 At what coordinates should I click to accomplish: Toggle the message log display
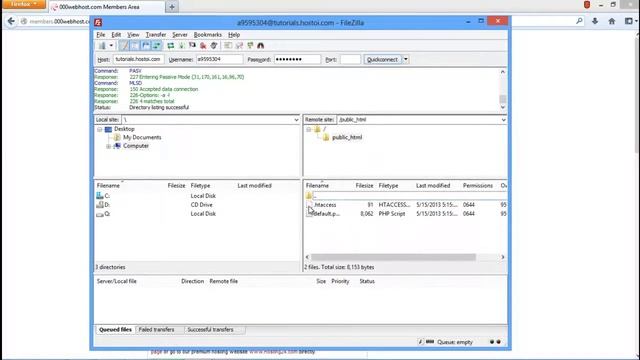coord(124,46)
